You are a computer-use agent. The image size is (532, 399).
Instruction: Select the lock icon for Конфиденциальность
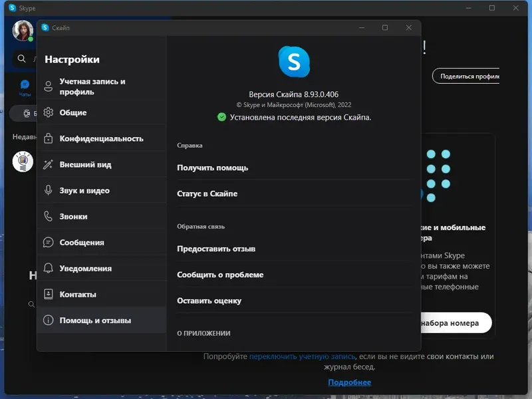pyautogui.click(x=48, y=138)
